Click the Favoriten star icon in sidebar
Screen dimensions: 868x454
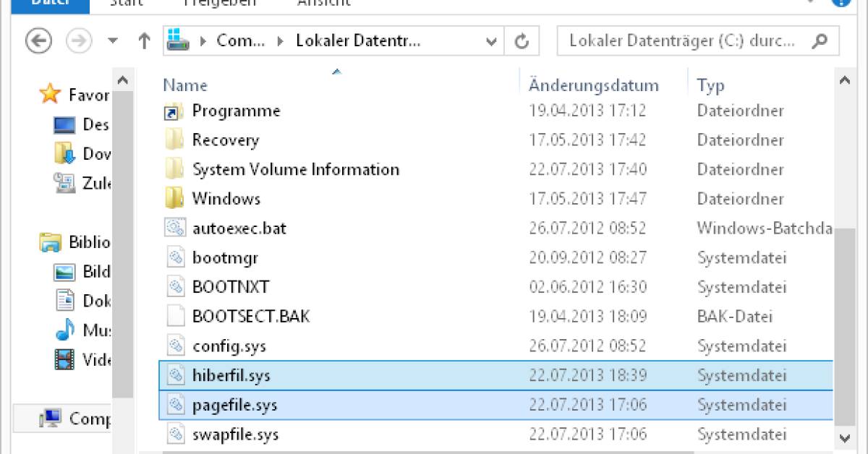pyautogui.click(x=48, y=94)
